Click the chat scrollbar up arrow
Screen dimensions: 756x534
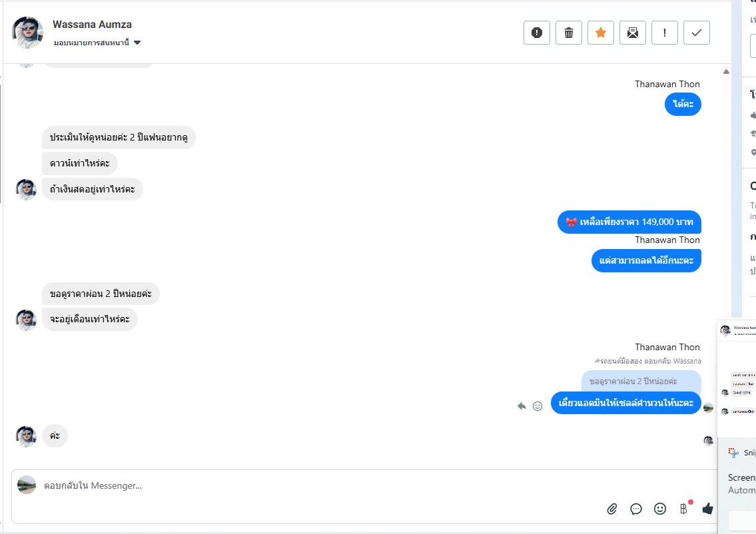(725, 71)
